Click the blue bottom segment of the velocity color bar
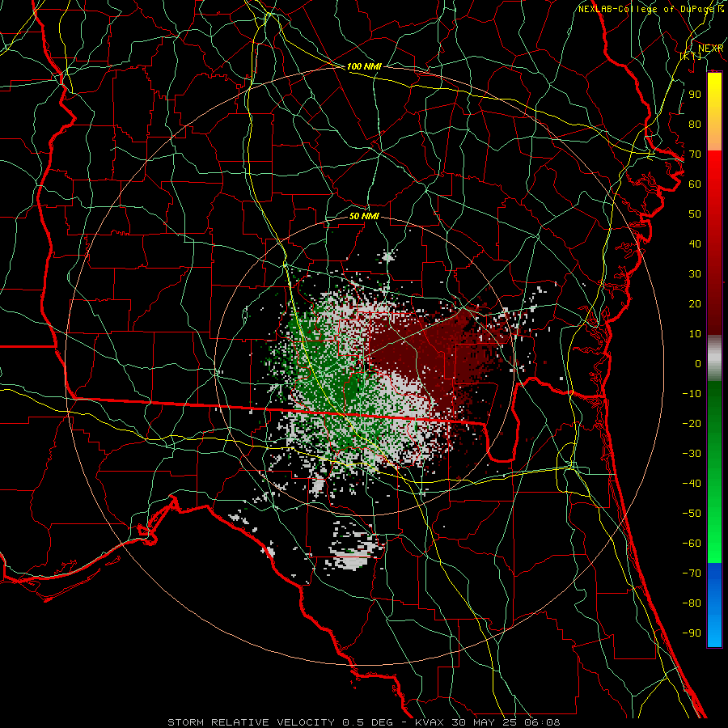The image size is (728, 728). (x=714, y=605)
